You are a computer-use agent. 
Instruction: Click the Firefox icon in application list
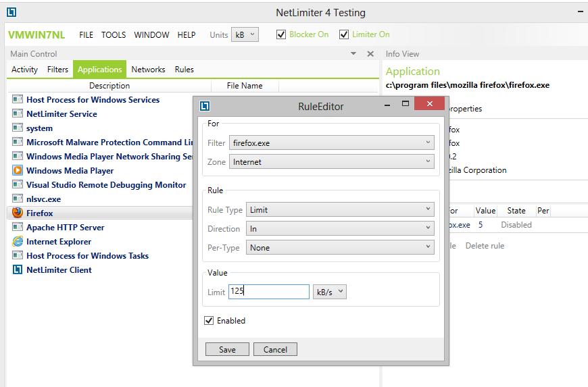click(x=18, y=213)
